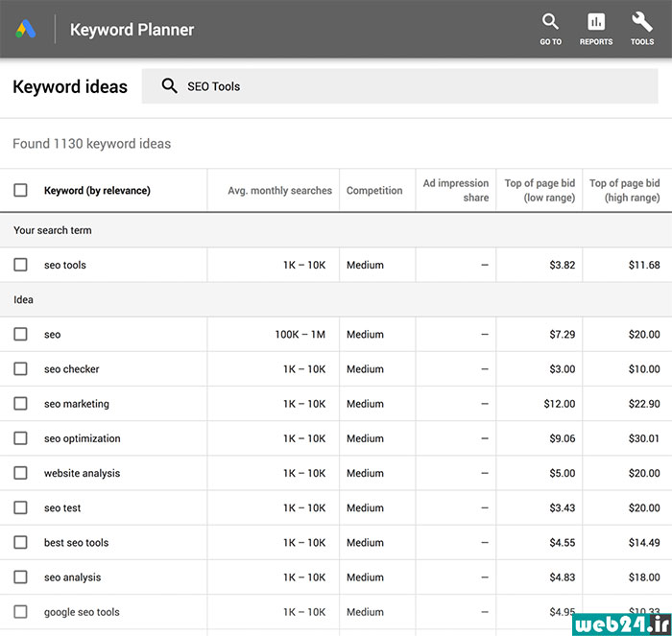Click the $10.00 high bid value
This screenshot has width=672, height=636.
click(x=644, y=368)
